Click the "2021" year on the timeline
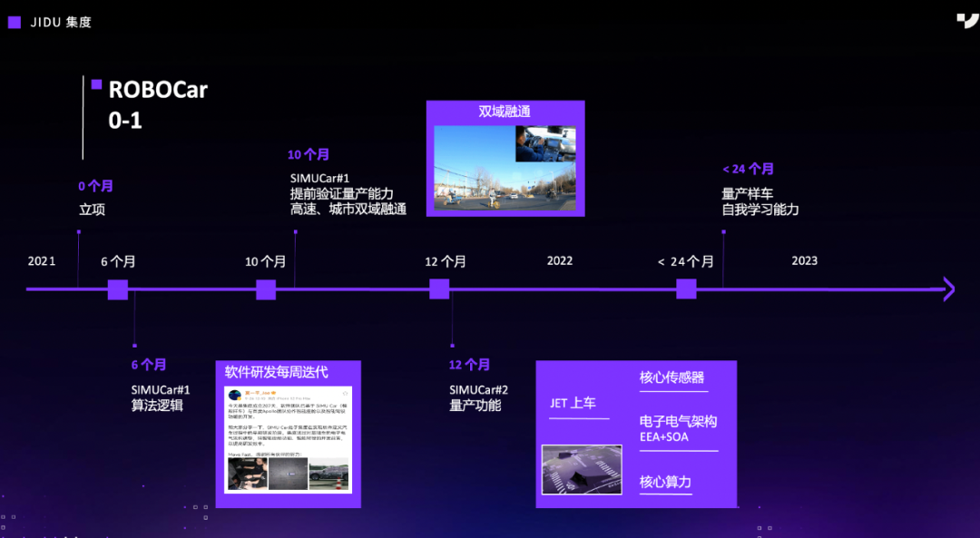Viewport: 980px width, 538px height. coord(42,261)
